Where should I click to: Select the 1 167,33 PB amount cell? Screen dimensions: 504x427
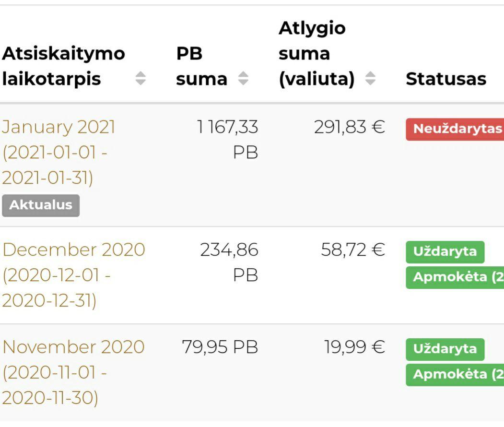click(x=227, y=140)
